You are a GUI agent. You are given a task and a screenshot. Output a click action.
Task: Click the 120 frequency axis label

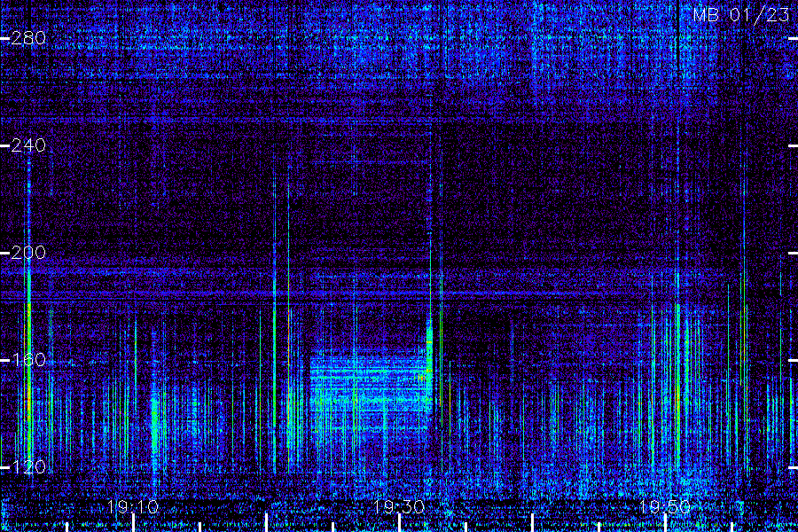pos(28,467)
